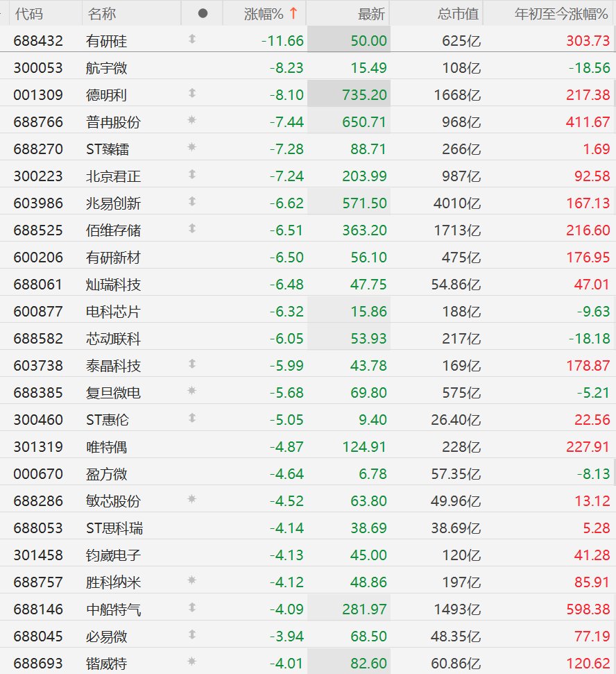
Task: Select the ST臻镭 stock name
Action: 108,149
